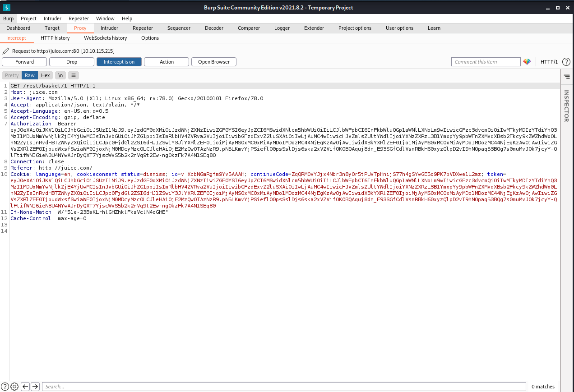Viewport: 574px width, 392px height.
Task: Open the HTTP history sub-tab
Action: click(x=55, y=38)
